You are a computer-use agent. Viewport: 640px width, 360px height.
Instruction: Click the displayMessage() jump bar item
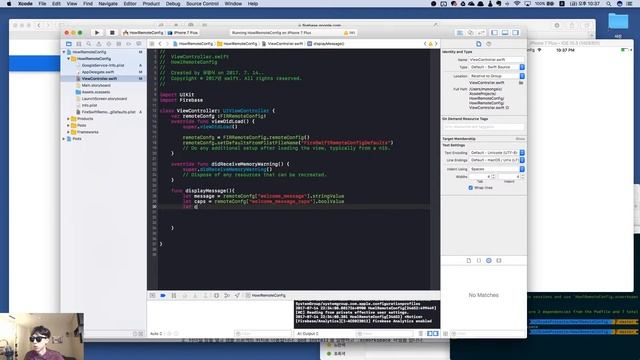(x=326, y=44)
